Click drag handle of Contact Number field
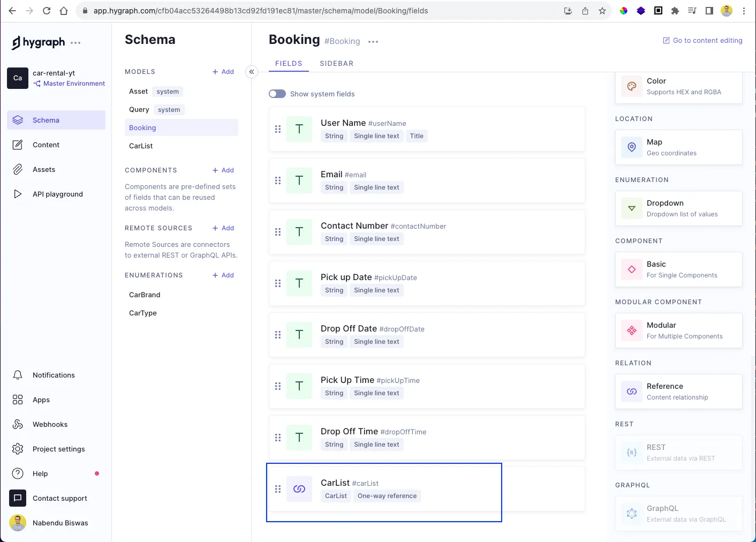Viewport: 756px width, 542px height. point(278,232)
